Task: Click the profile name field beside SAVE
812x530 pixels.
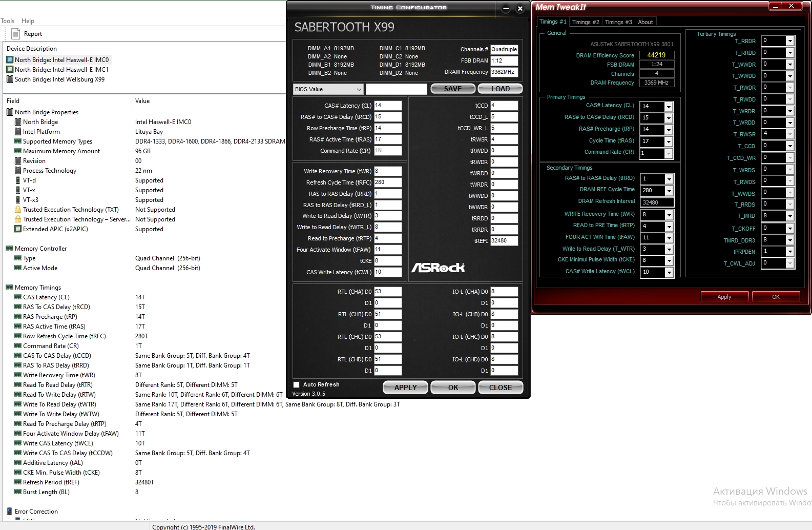Action: click(x=396, y=89)
